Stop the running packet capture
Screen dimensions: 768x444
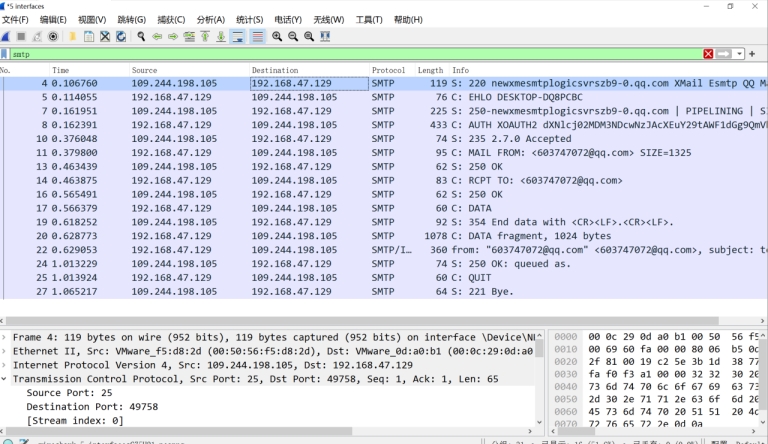pyautogui.click(x=21, y=36)
